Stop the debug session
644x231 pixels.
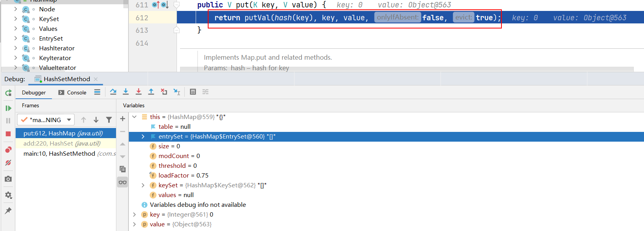pos(8,134)
